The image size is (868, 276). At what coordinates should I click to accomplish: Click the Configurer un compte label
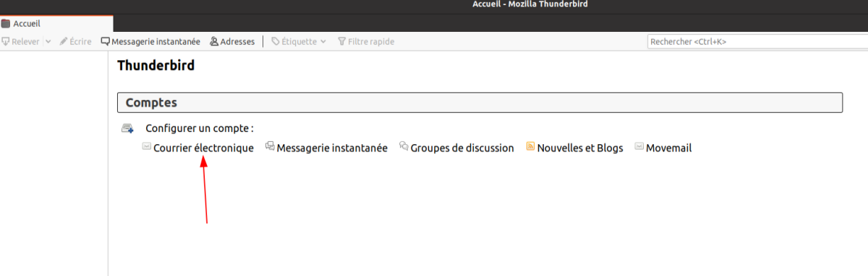[200, 128]
